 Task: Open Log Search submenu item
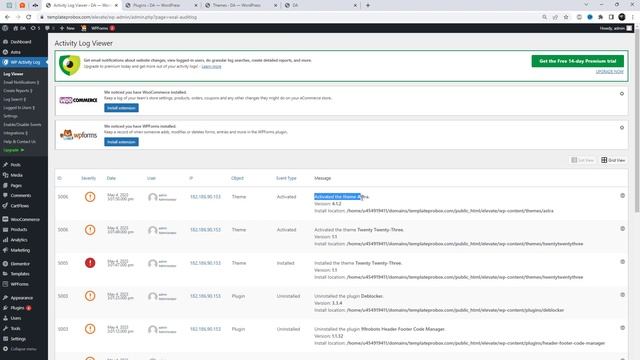[14, 99]
